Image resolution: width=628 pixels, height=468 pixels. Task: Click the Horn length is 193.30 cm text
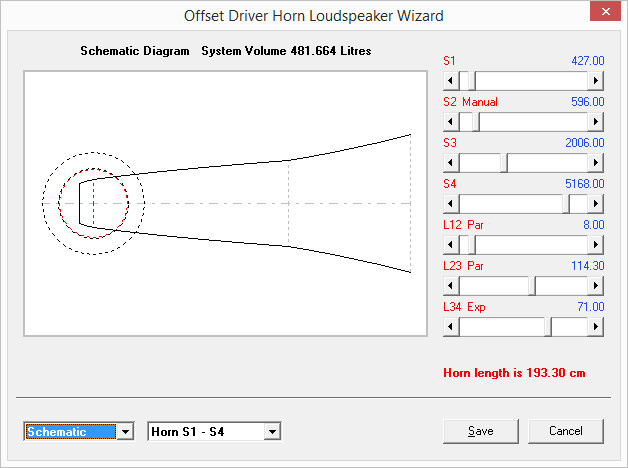514,373
